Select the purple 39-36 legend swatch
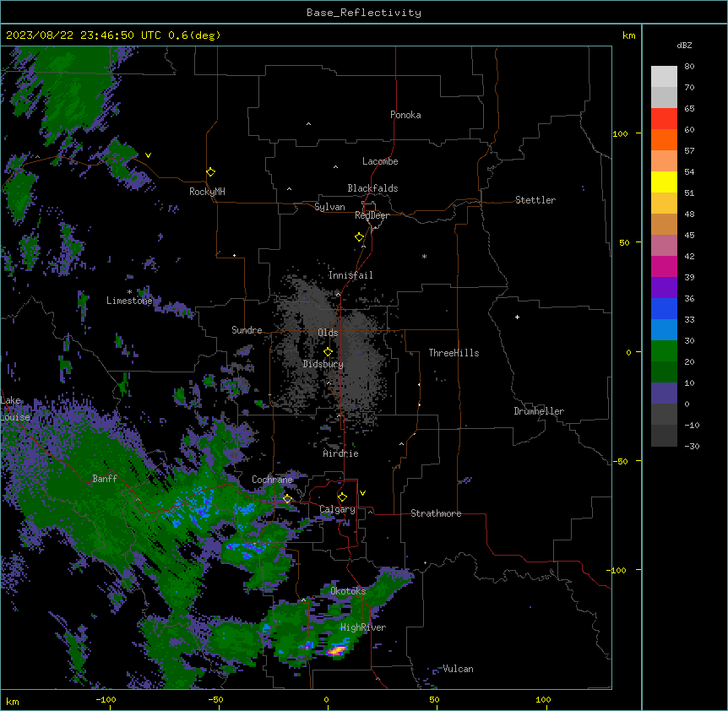This screenshot has width=728, height=711. 664,288
